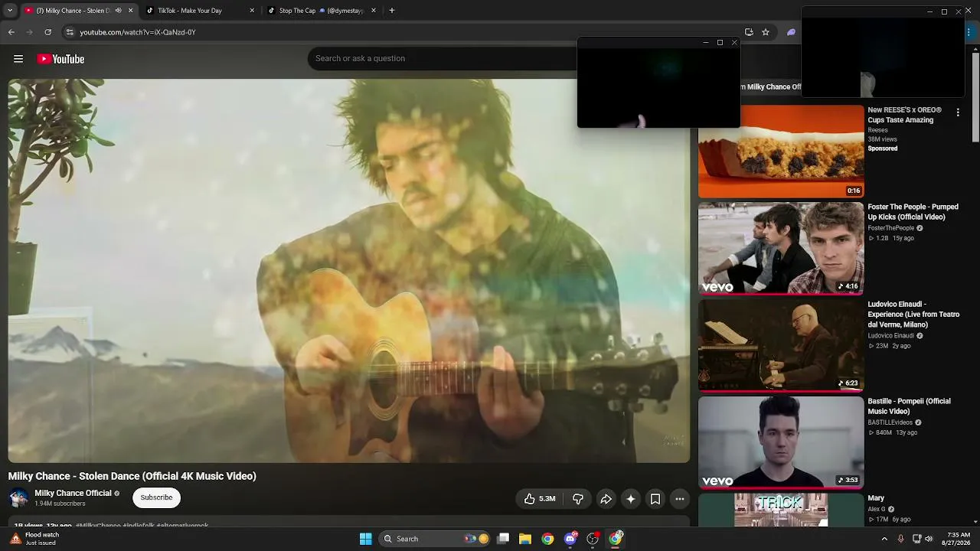Click the FosterThePeople channel name
The image size is (980, 551).
tap(891, 228)
